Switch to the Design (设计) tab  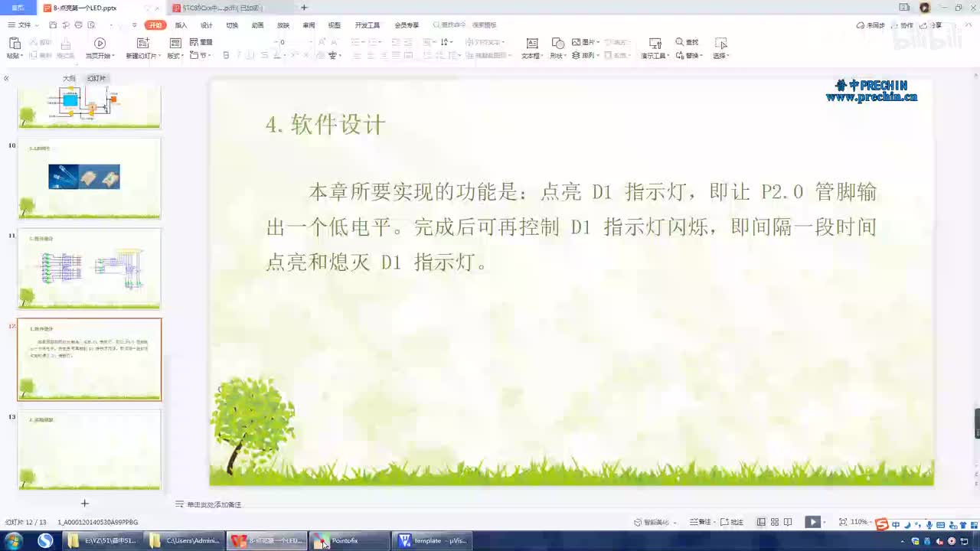(207, 25)
